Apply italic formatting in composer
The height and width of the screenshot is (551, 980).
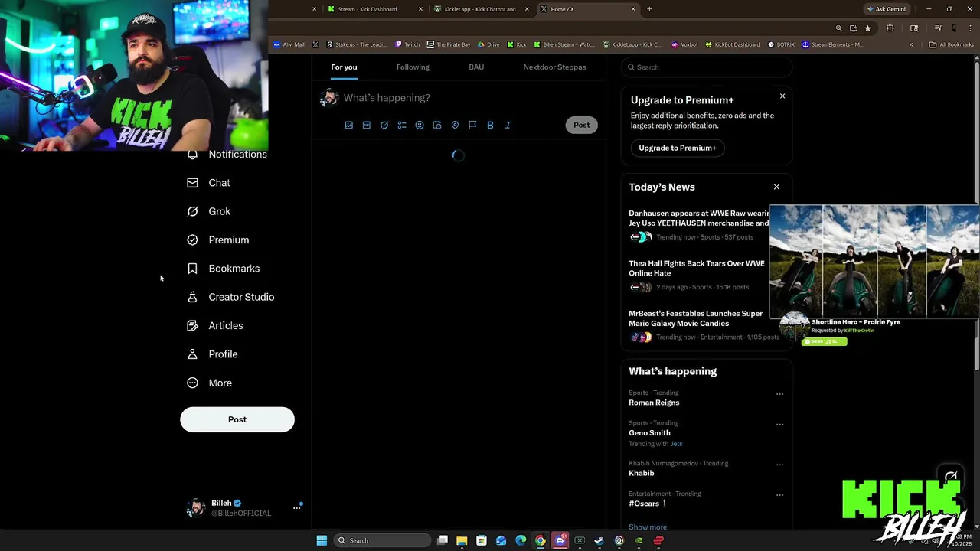coord(508,125)
